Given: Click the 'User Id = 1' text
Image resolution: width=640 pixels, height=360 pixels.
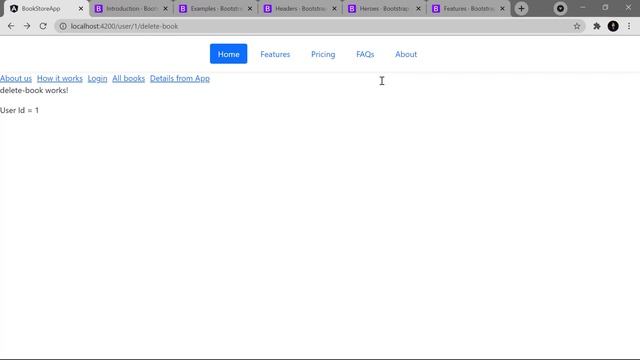Looking at the screenshot, I should point(20,110).
